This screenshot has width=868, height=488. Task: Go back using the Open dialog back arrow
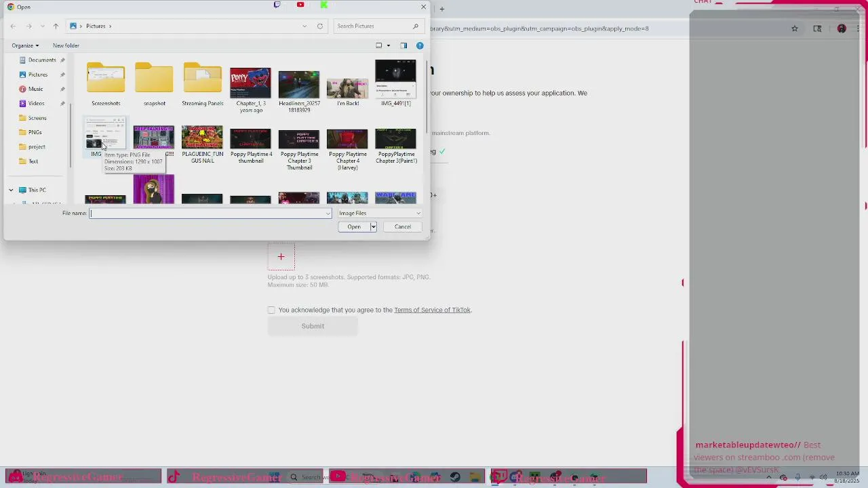[13, 26]
